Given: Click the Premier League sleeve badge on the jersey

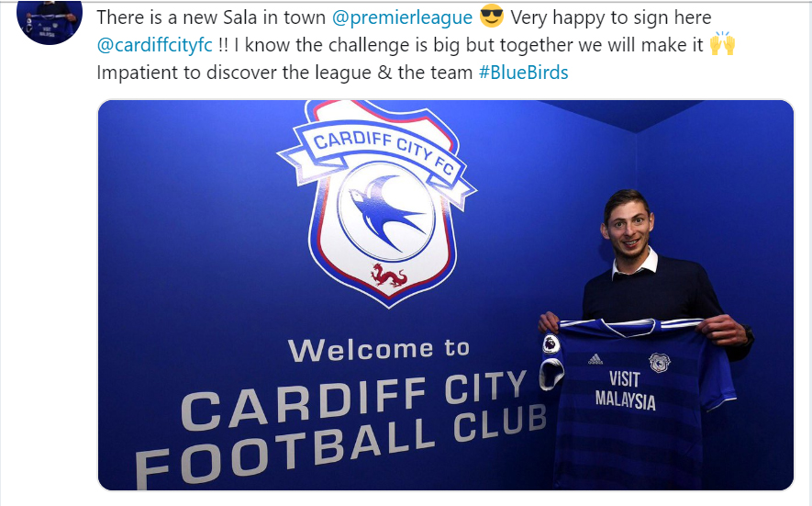Looking at the screenshot, I should tap(551, 343).
